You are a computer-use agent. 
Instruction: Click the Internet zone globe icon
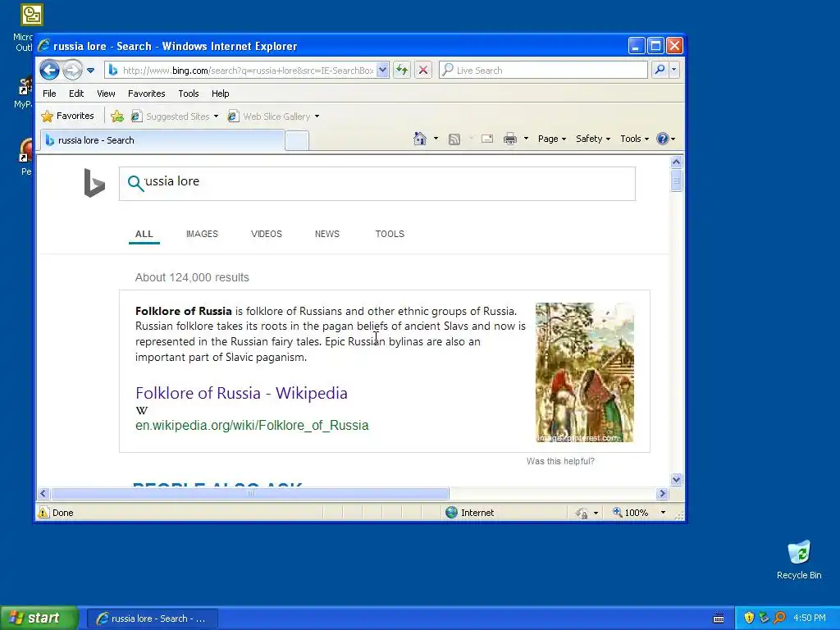pyautogui.click(x=452, y=513)
